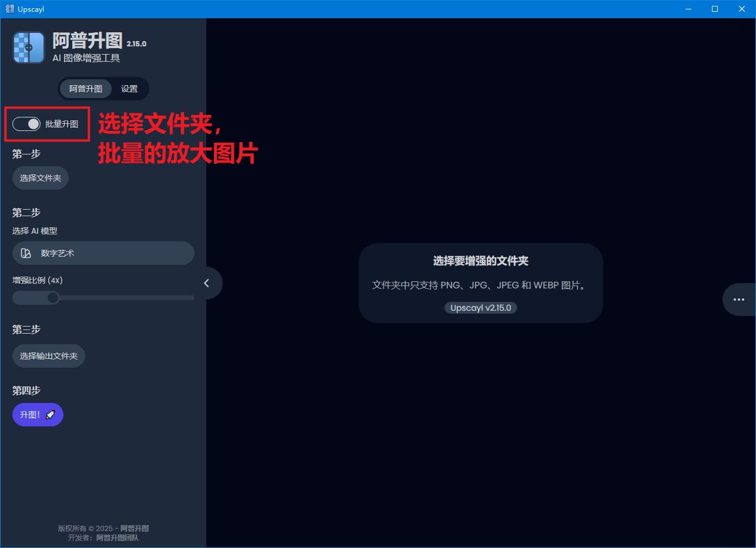Image resolution: width=756 pixels, height=548 pixels.
Task: Click the 选择 AI 模型 label
Action: 35,231
